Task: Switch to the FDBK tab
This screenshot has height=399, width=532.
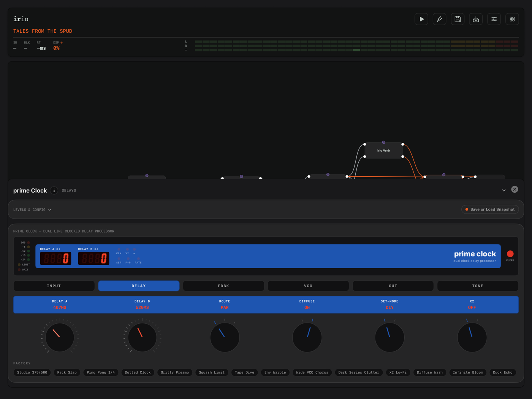Action: tap(223, 286)
